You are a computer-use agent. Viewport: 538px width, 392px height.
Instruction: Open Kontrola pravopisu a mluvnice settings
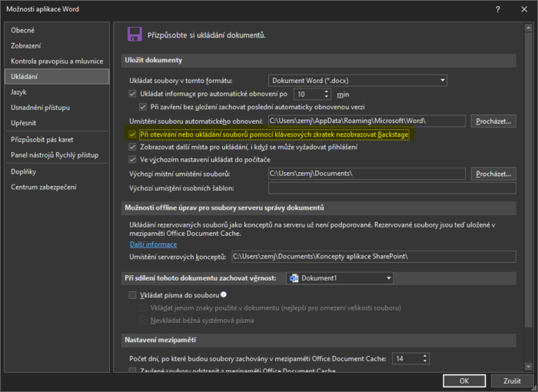click(57, 61)
